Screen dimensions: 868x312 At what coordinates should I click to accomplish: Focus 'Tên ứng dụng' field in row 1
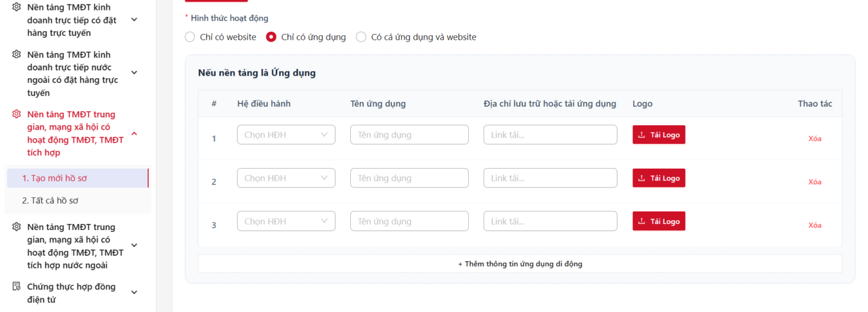[409, 135]
